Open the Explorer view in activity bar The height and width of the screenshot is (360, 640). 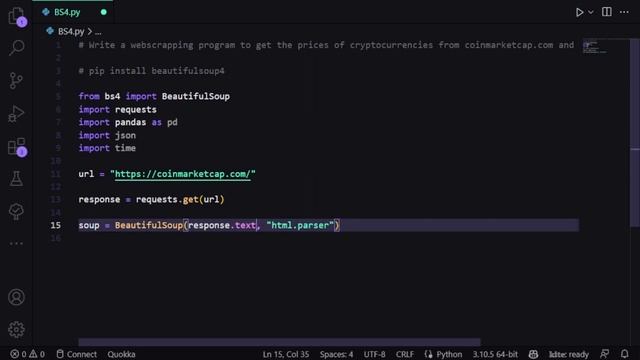(16, 16)
